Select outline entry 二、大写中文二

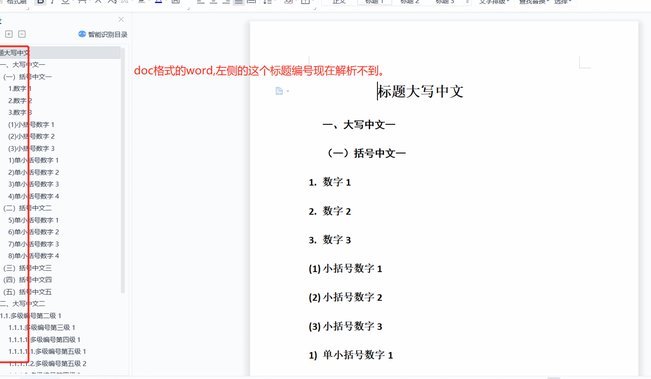(x=22, y=304)
